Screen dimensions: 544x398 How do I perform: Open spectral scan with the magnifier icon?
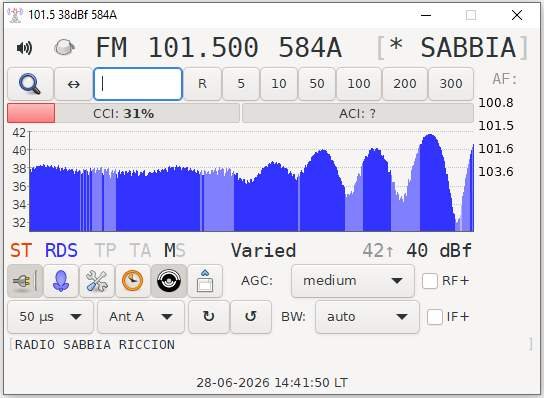pyautogui.click(x=30, y=84)
